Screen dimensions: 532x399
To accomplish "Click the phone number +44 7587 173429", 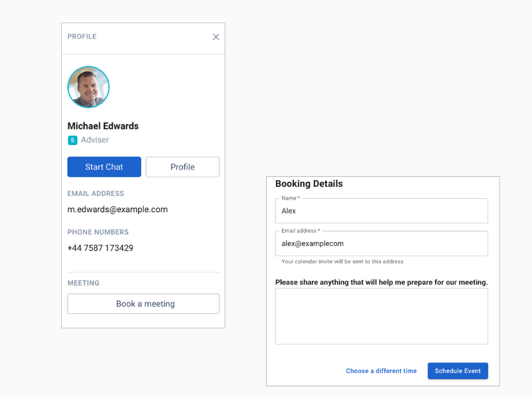I will point(100,248).
